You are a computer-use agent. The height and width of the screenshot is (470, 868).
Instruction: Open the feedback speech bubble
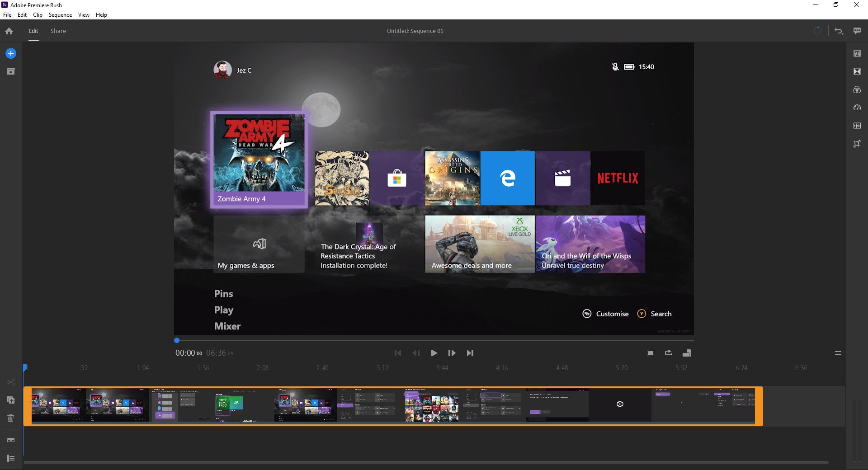point(857,31)
